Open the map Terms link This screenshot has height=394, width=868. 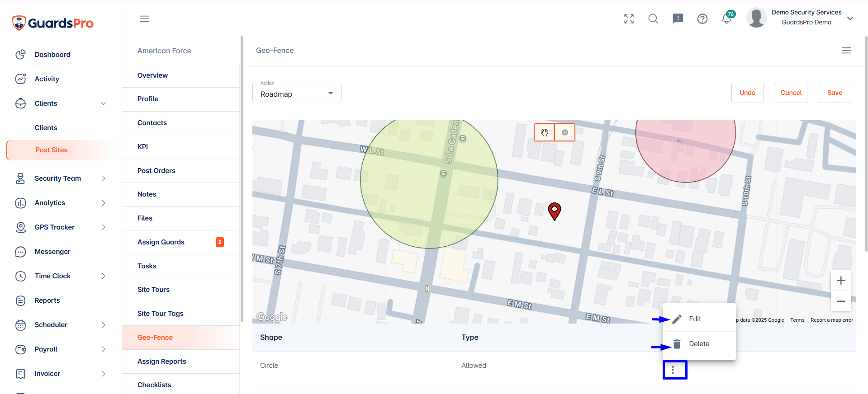pyautogui.click(x=797, y=320)
